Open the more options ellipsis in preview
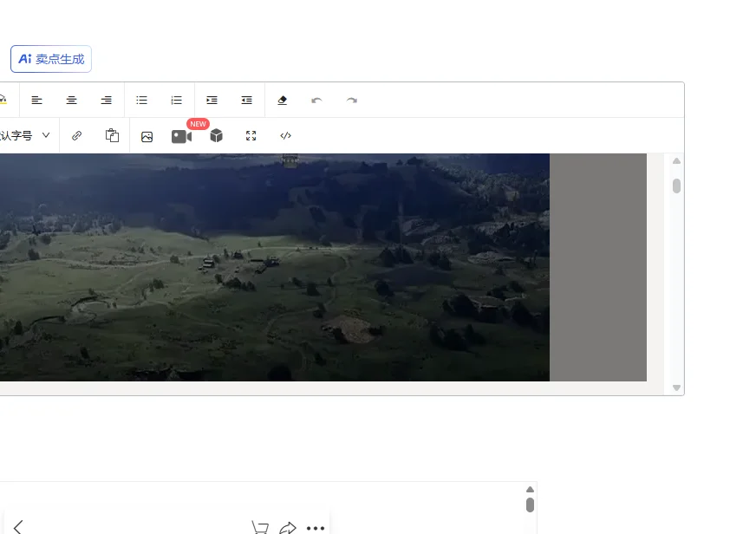The height and width of the screenshot is (534, 756). pyautogui.click(x=316, y=528)
